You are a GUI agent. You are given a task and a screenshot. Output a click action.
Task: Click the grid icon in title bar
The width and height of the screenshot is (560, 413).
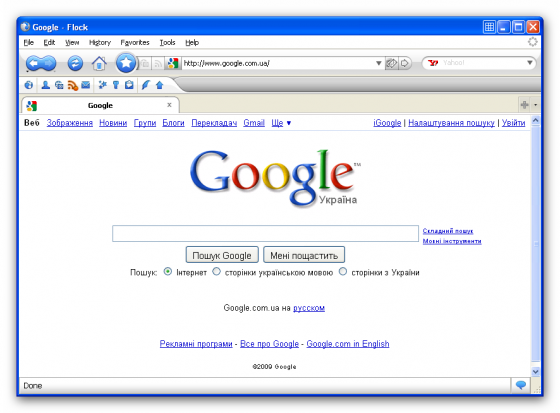point(489,27)
